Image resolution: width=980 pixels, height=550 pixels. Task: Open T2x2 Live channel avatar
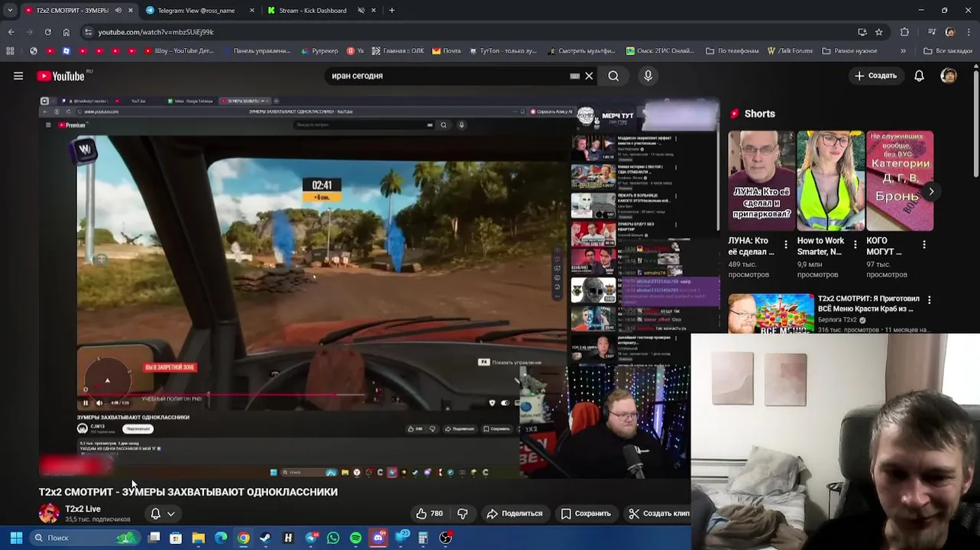[49, 513]
